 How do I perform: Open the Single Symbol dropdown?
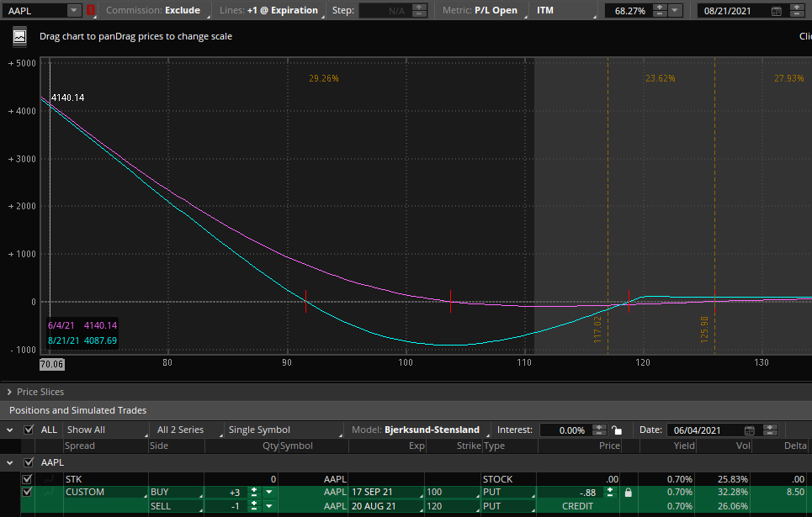tap(284, 430)
